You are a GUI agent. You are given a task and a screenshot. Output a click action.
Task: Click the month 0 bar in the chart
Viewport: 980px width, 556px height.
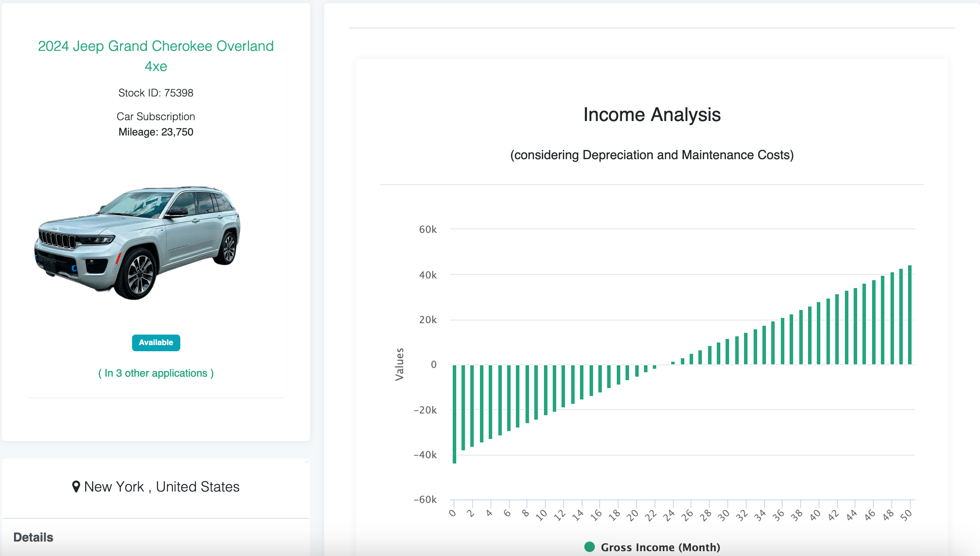tap(454, 414)
